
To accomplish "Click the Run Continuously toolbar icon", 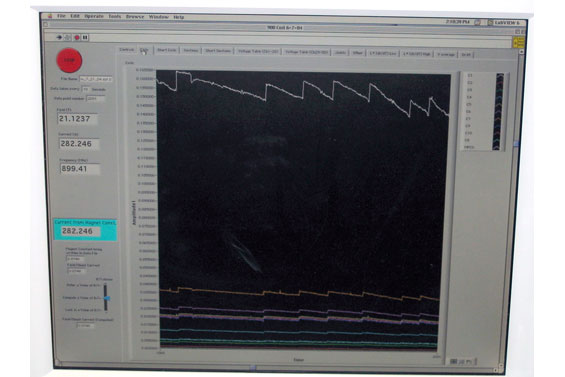I will tap(68, 37).
